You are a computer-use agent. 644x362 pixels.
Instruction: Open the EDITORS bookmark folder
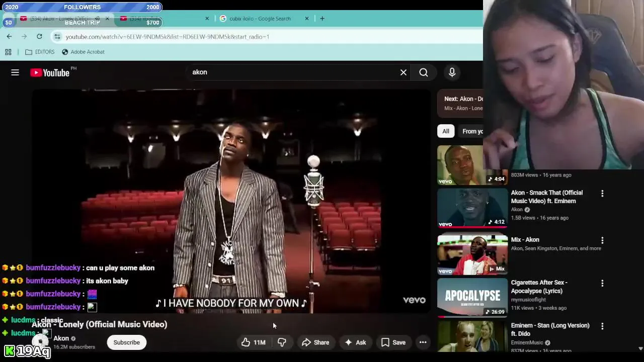pos(40,52)
